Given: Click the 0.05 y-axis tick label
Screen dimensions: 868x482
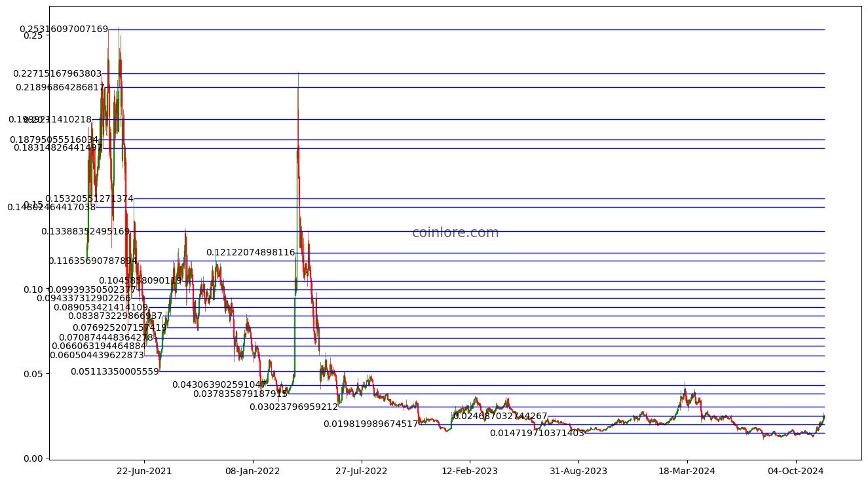Looking at the screenshot, I should tap(33, 373).
